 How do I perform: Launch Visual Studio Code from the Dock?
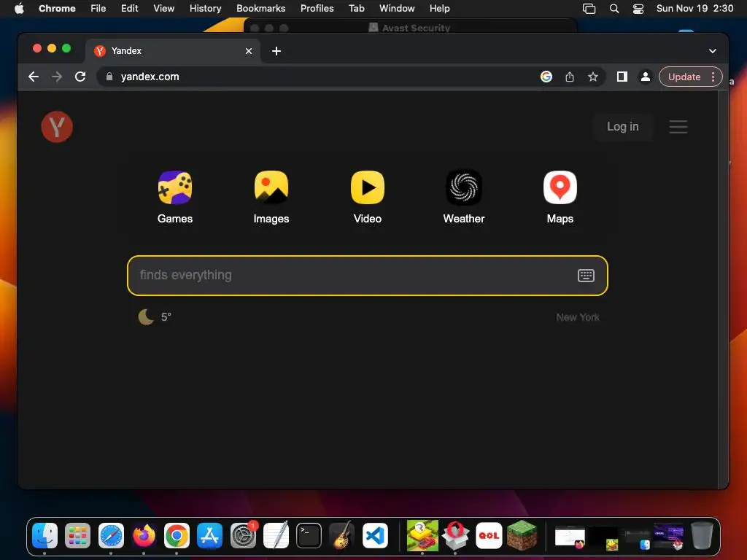[375, 535]
